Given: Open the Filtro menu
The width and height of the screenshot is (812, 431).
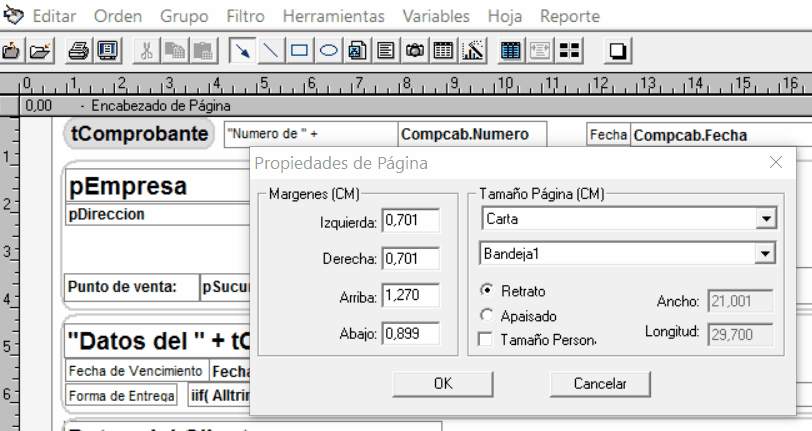Looking at the screenshot, I should pos(245,16).
